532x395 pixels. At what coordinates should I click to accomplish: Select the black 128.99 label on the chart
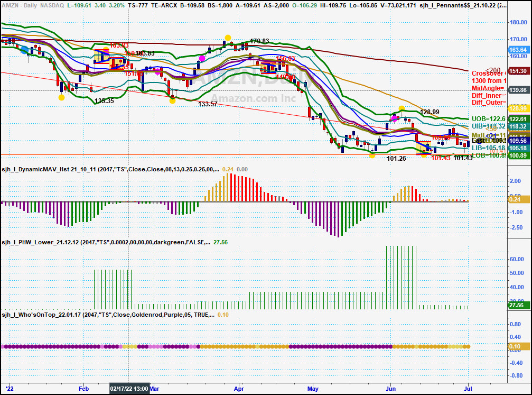tap(430, 112)
